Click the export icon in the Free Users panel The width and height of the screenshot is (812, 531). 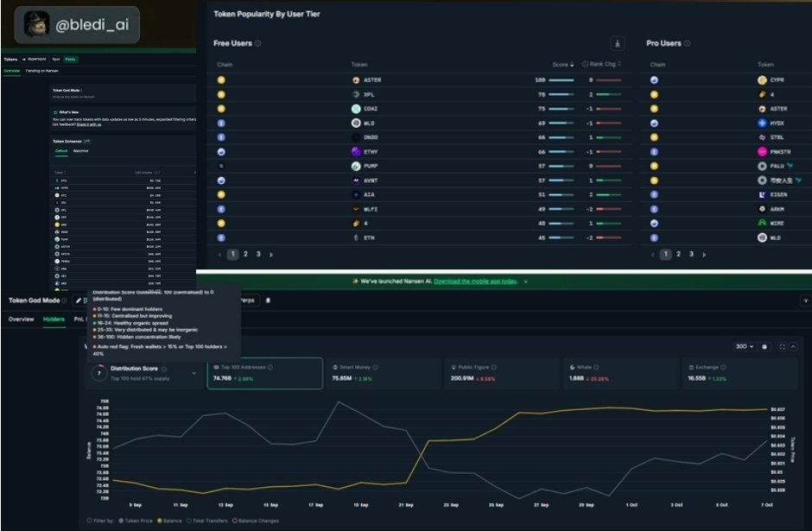pyautogui.click(x=615, y=42)
